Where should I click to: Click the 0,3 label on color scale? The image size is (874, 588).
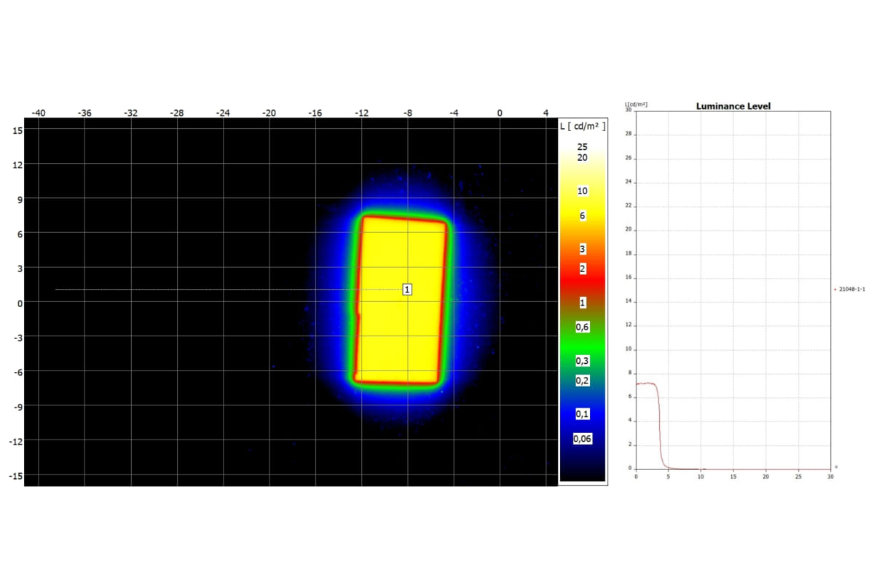coord(582,361)
